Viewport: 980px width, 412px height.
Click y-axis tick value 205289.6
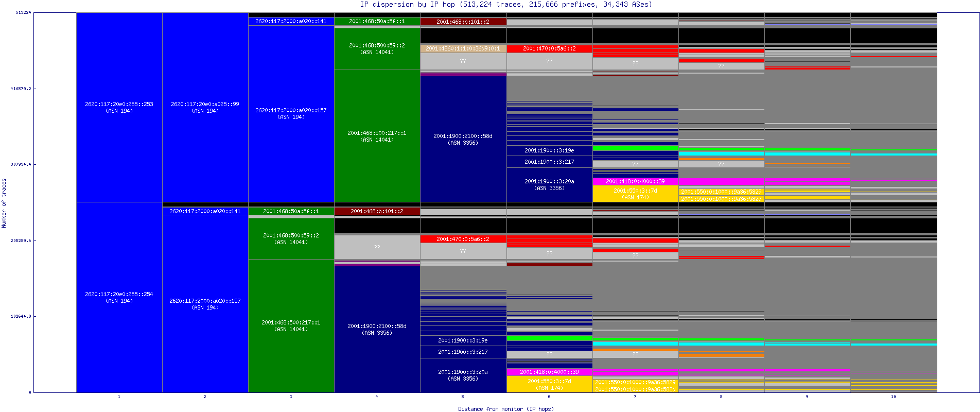21,241
